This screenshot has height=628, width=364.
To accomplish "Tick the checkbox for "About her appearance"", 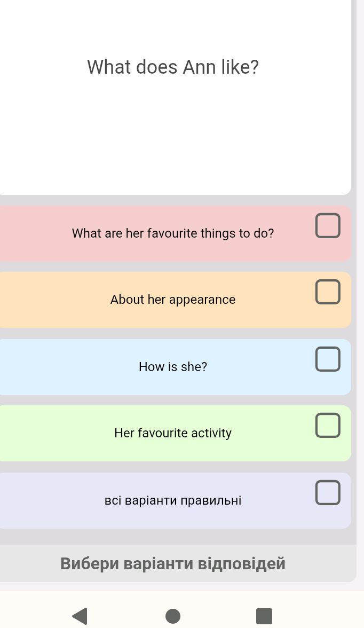I will point(328,292).
